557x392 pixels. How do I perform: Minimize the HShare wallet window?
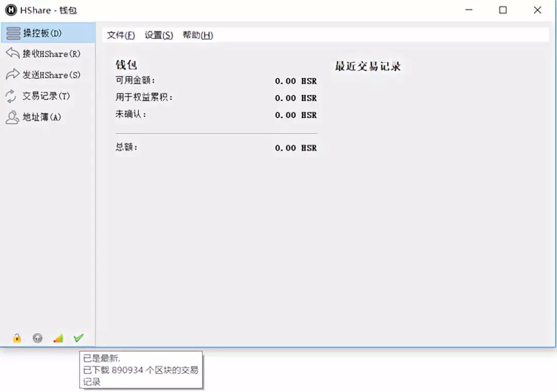[469, 10]
